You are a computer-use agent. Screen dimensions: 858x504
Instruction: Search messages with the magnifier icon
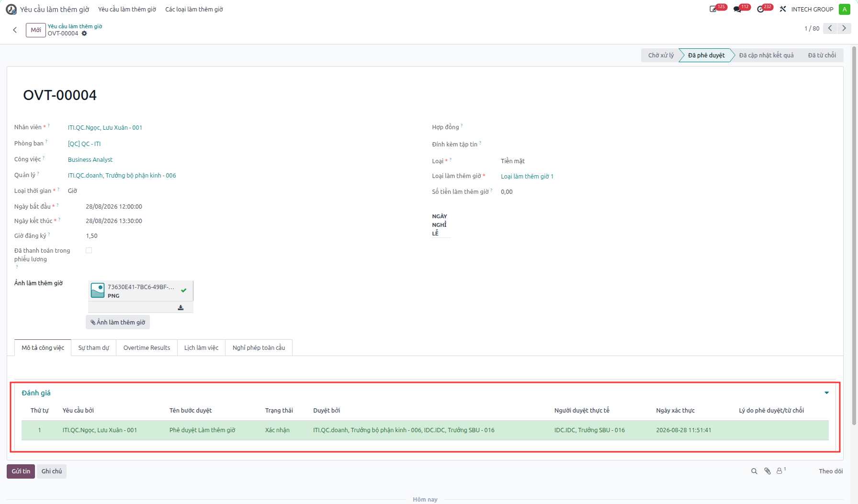click(754, 471)
